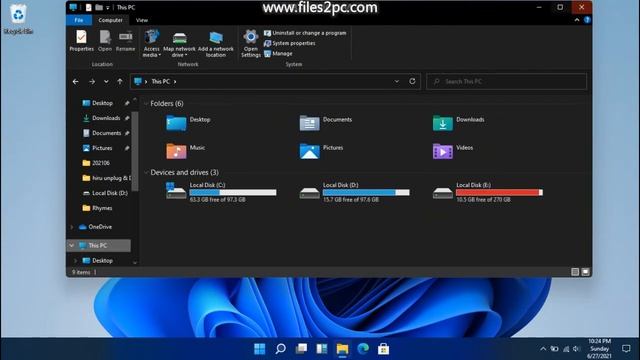Collapse Devices and drives (3) group

coord(146,173)
